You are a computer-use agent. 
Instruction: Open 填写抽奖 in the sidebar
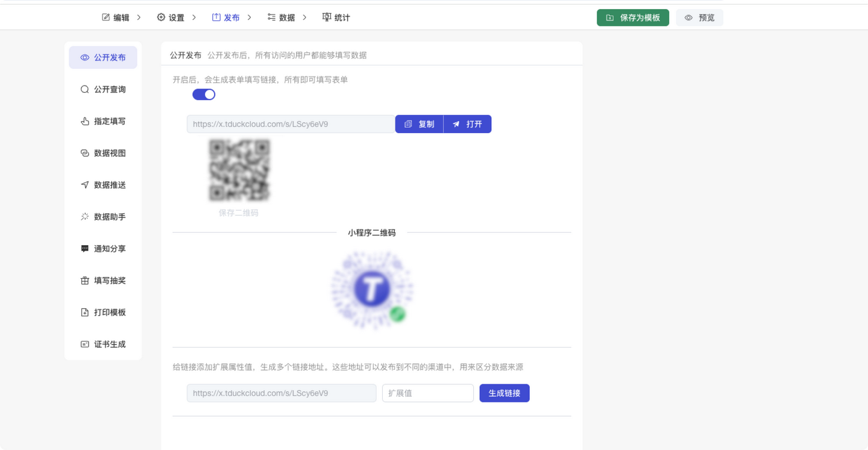click(x=103, y=281)
